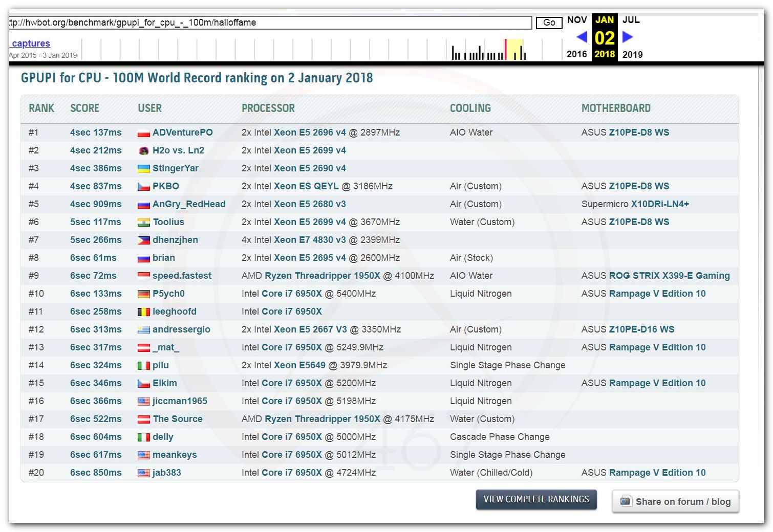Click AnGry_RedHead's Russia flag icon
This screenshot has width=773, height=532.
point(144,205)
